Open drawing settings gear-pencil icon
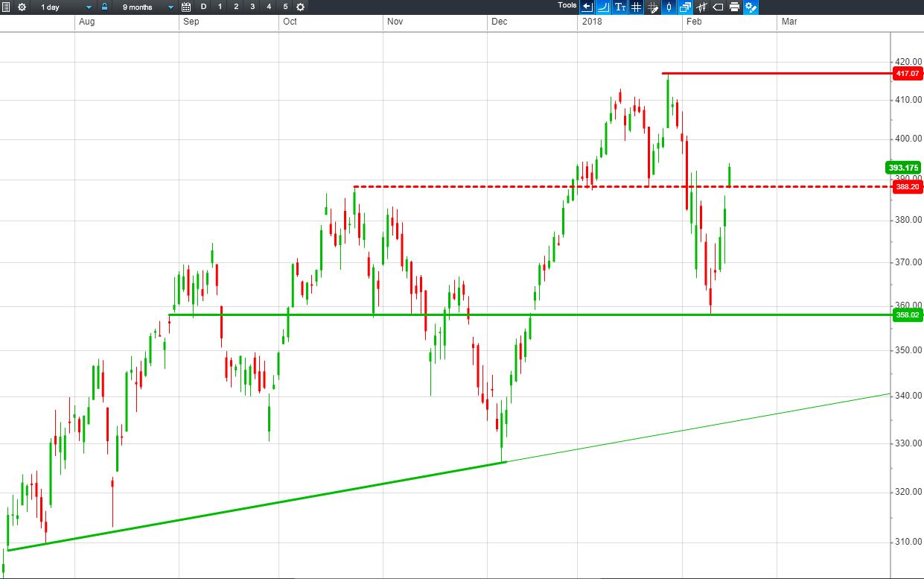This screenshot has width=924, height=579. [x=751, y=7]
